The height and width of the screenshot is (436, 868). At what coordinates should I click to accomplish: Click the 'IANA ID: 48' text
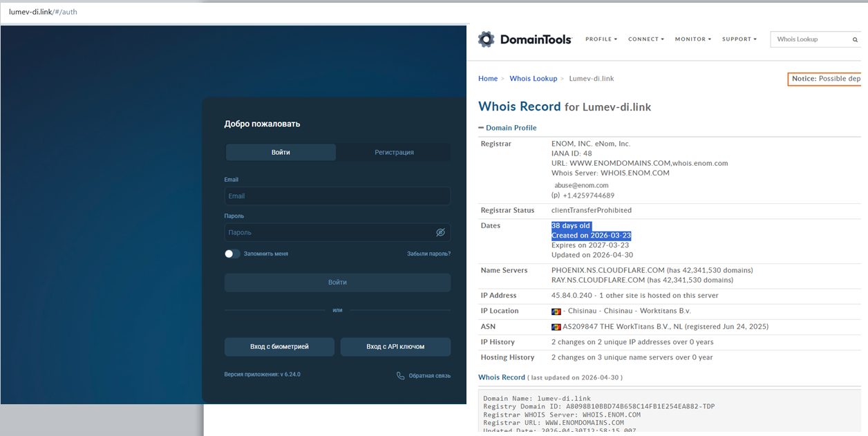(x=572, y=154)
